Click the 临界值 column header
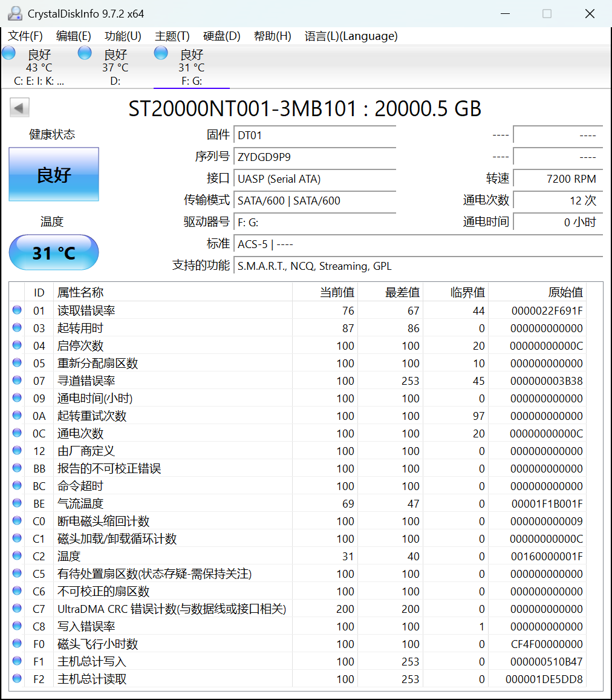612x700 pixels. tap(455, 292)
